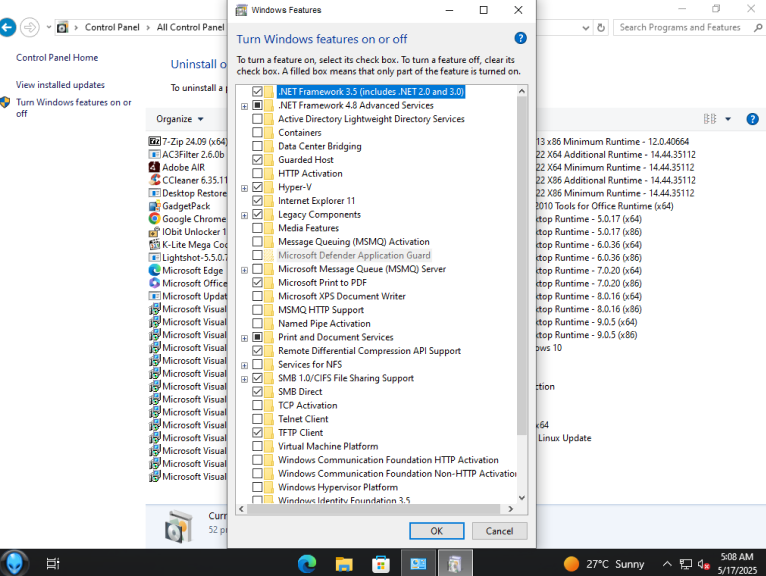Expand Microsoft Message Queue (MSMQ) Server
Viewport: 766px width, 576px height.
pyautogui.click(x=244, y=270)
